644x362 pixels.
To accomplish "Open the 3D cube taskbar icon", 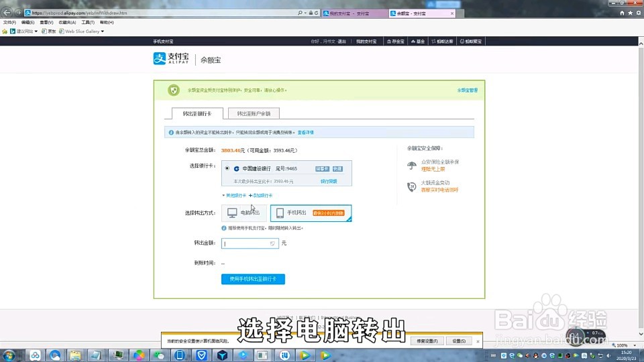I will [x=222, y=355].
